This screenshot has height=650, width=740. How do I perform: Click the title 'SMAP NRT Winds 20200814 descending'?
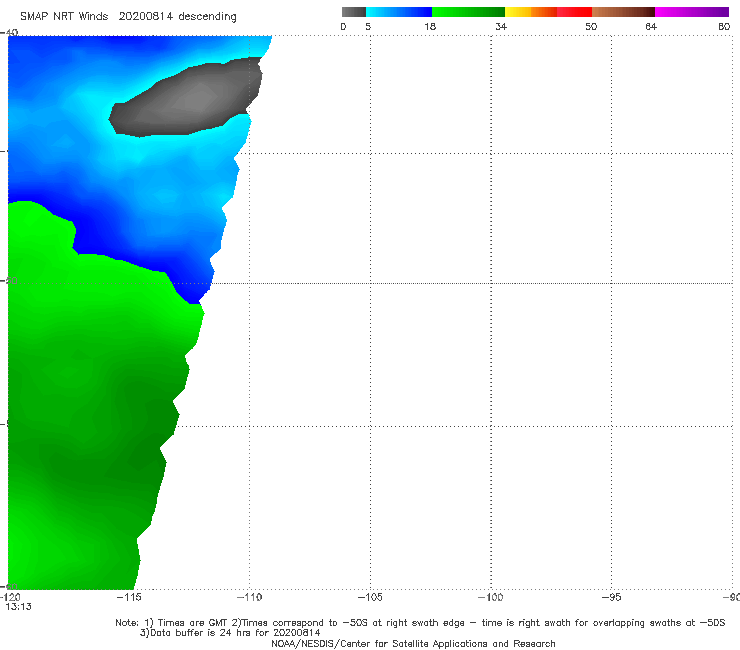[128, 16]
